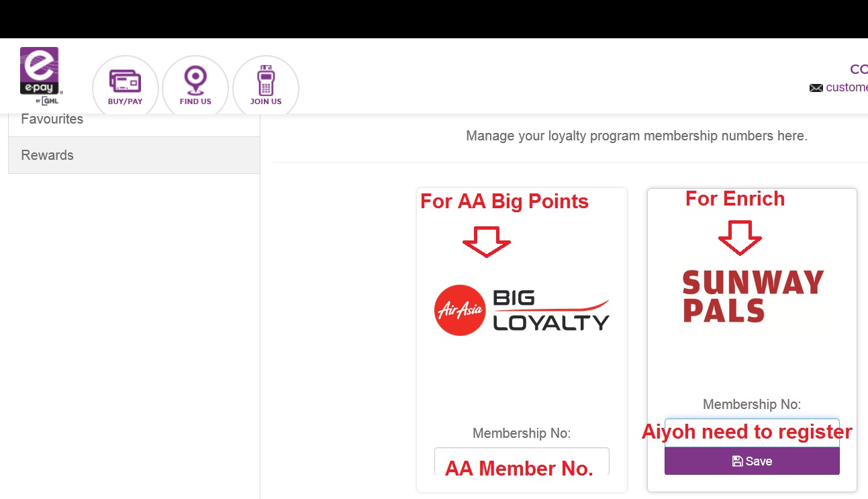Click the AirAsia Membership No field
The height and width of the screenshot is (499, 868).
point(522,462)
